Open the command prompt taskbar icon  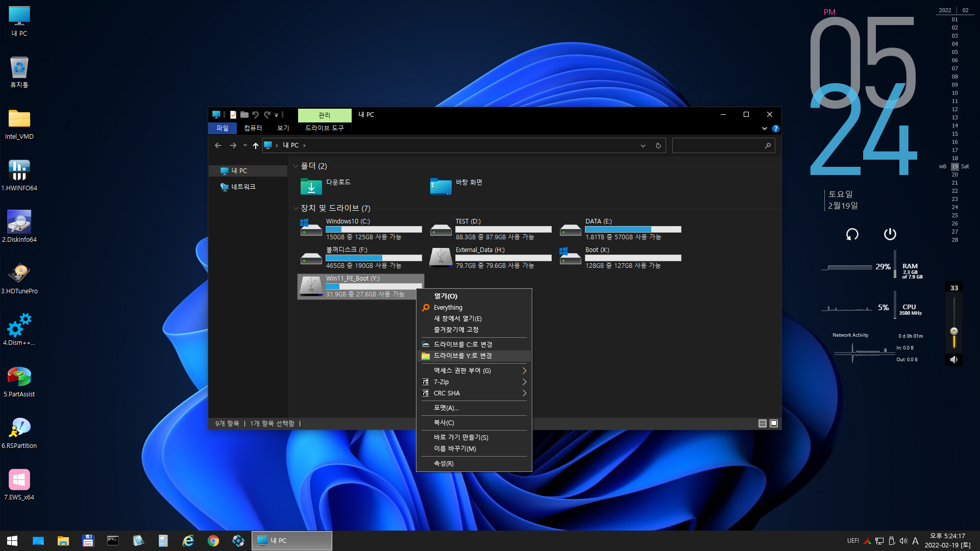pos(113,541)
